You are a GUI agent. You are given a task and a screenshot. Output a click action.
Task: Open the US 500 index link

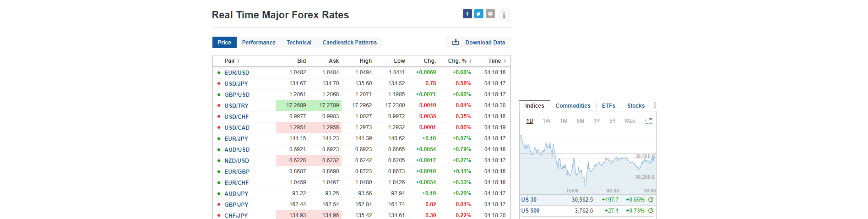click(x=530, y=211)
